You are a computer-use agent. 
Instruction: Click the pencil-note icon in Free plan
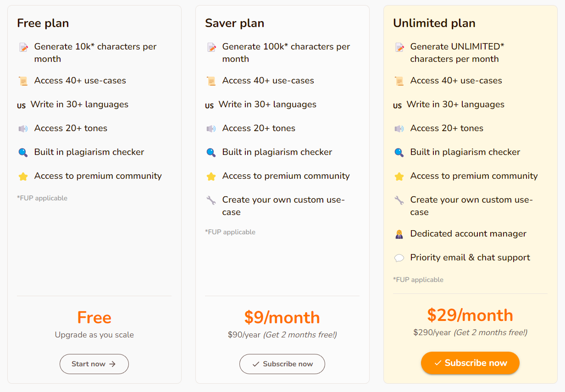(x=23, y=47)
